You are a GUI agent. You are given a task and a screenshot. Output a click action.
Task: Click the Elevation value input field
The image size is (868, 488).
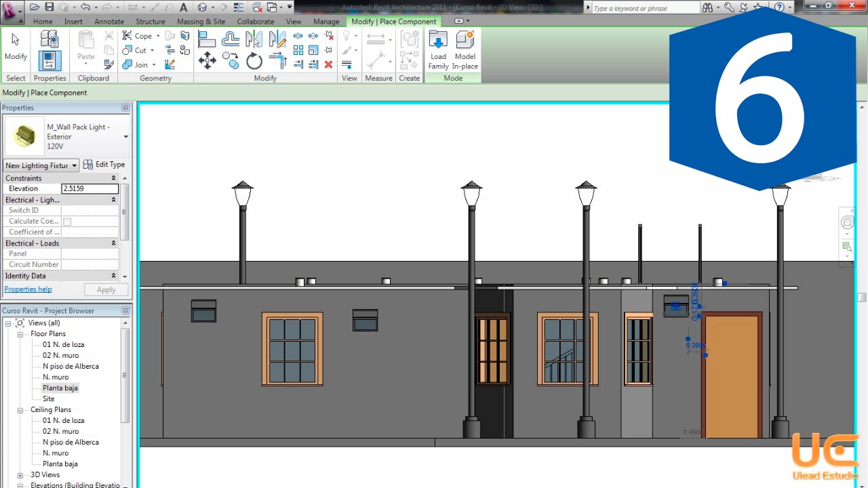(90, 189)
